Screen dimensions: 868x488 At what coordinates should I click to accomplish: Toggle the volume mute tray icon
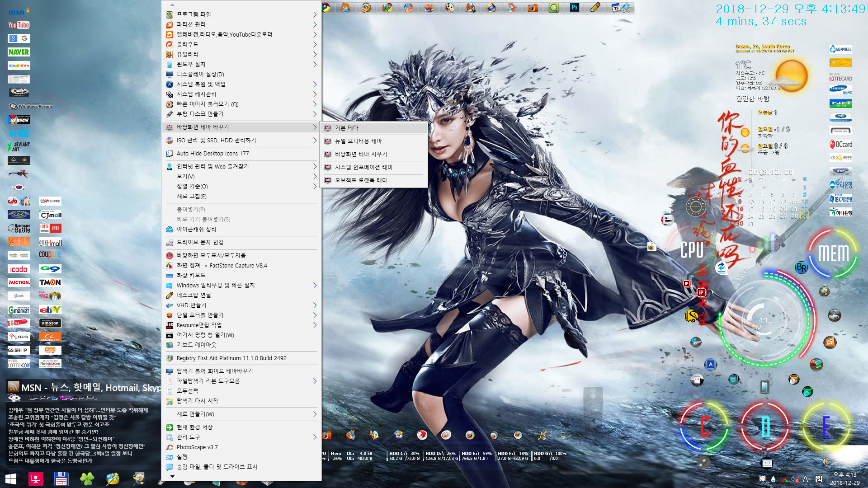tap(795, 479)
